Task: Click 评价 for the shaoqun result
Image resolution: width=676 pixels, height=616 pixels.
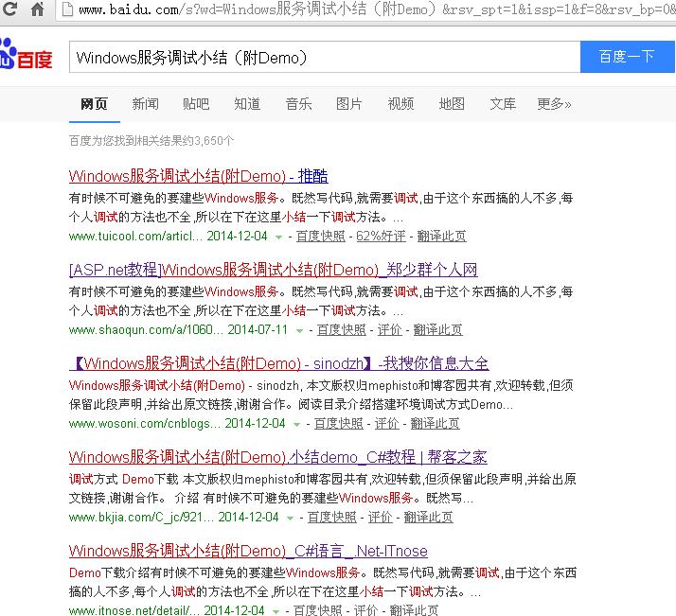Action: point(390,330)
